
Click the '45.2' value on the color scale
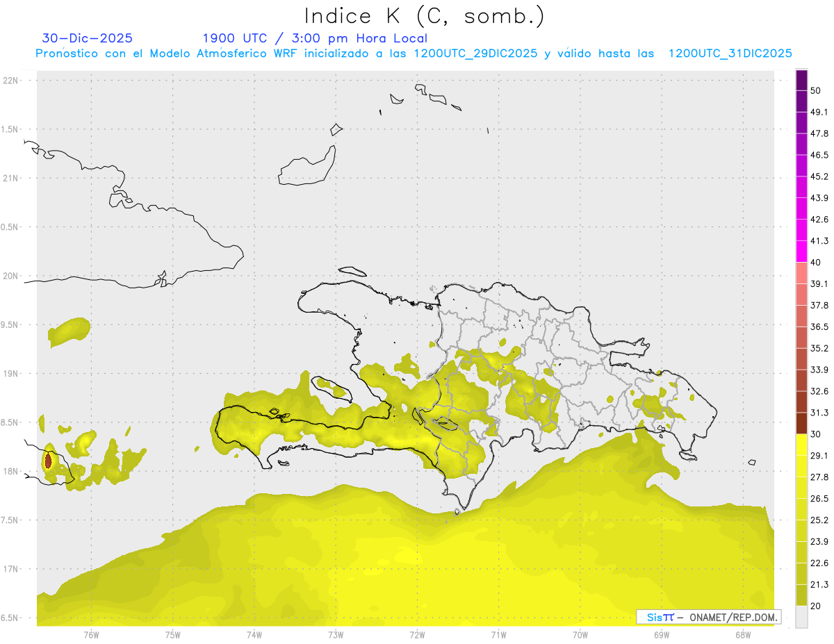pyautogui.click(x=819, y=176)
